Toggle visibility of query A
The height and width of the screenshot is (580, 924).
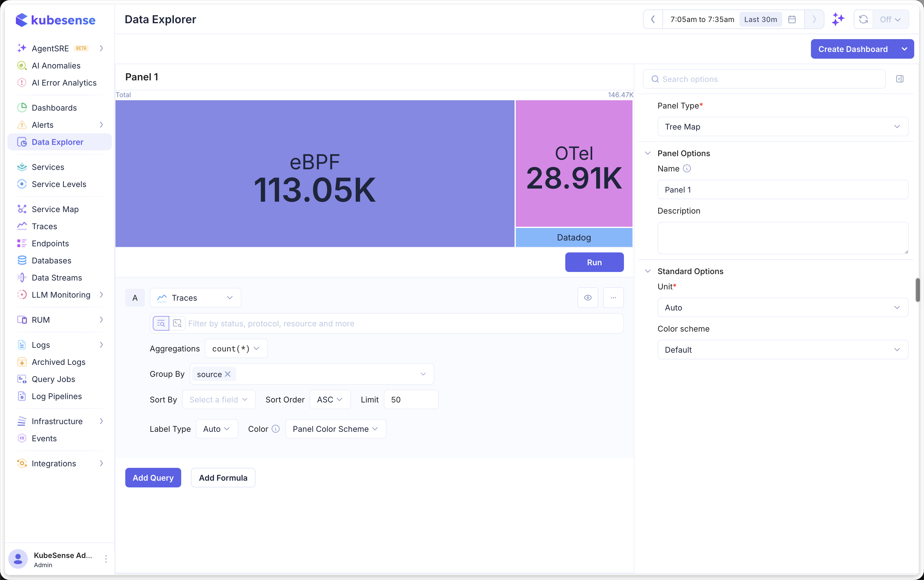(588, 298)
